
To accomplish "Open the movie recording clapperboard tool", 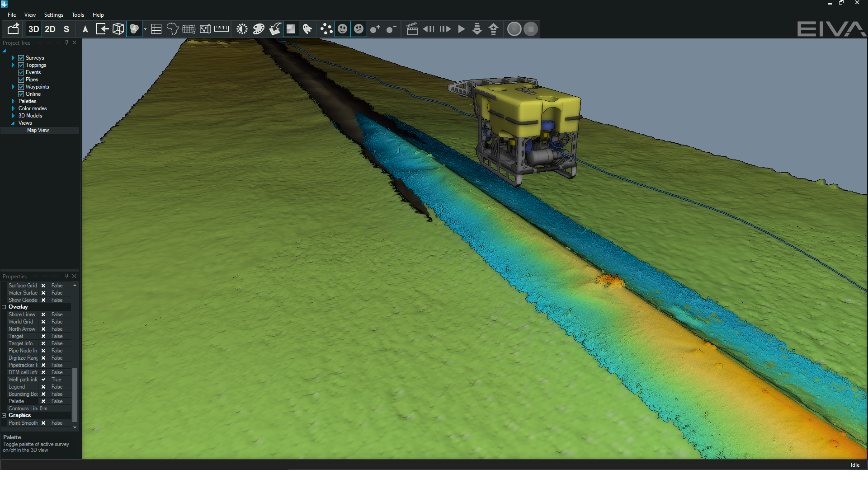I will (x=412, y=28).
